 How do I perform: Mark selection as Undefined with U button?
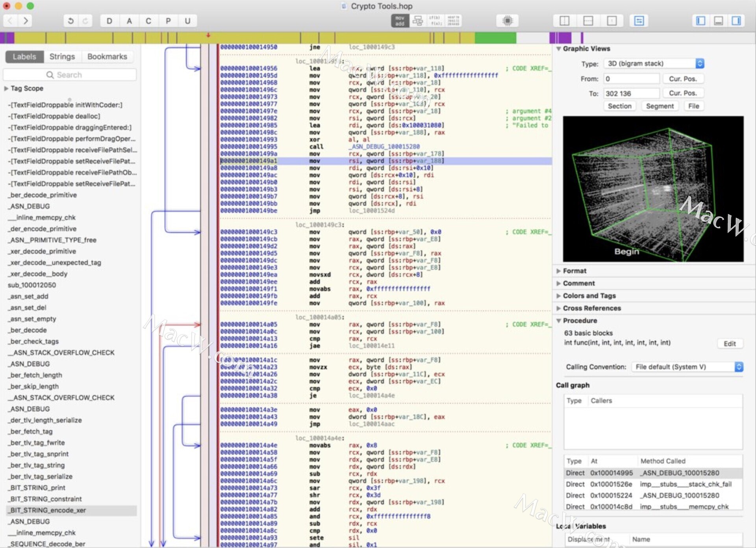pyautogui.click(x=188, y=21)
